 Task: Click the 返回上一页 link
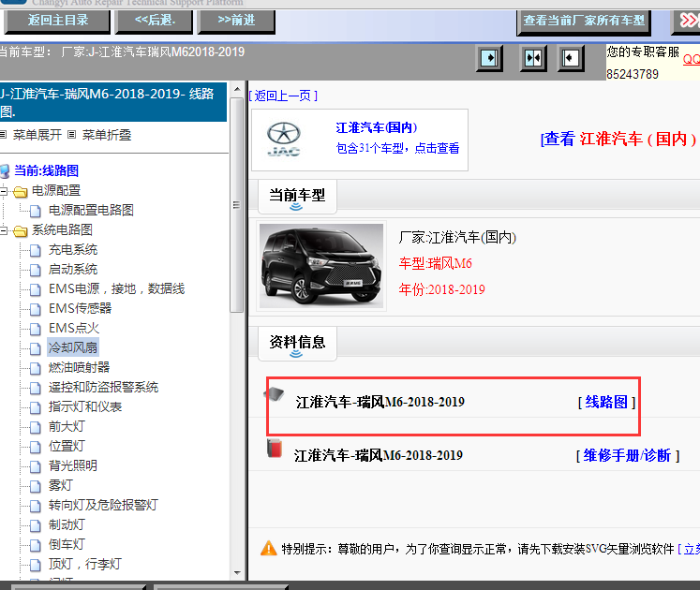point(283,96)
